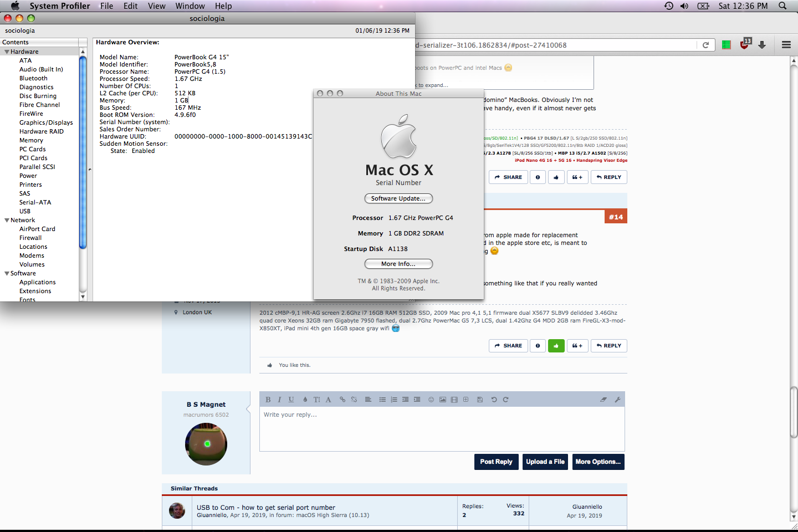Open multi-quote button on liked post
The height and width of the screenshot is (532, 798).
(x=577, y=346)
